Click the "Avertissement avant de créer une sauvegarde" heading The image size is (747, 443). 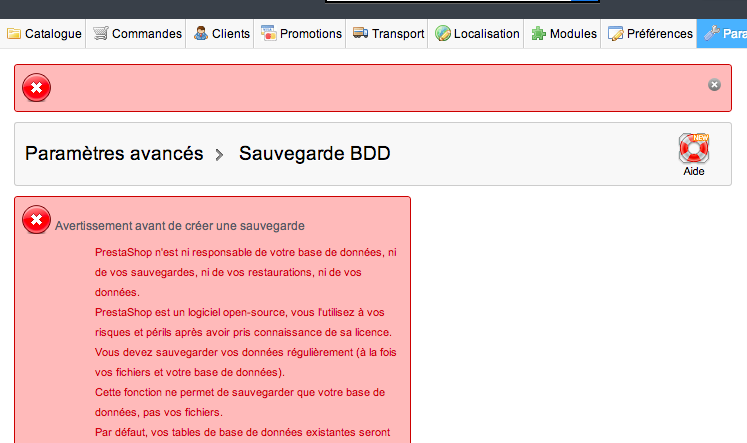pyautogui.click(x=180, y=226)
